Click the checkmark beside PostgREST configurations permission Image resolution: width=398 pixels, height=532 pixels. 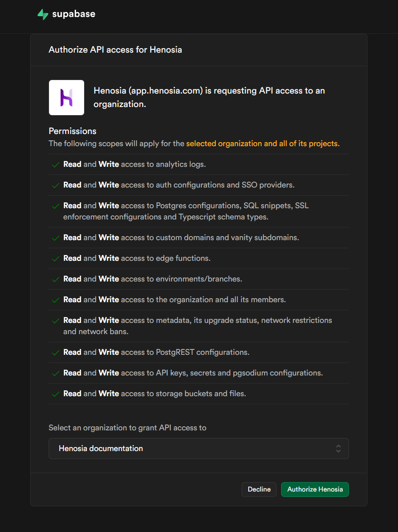55,352
